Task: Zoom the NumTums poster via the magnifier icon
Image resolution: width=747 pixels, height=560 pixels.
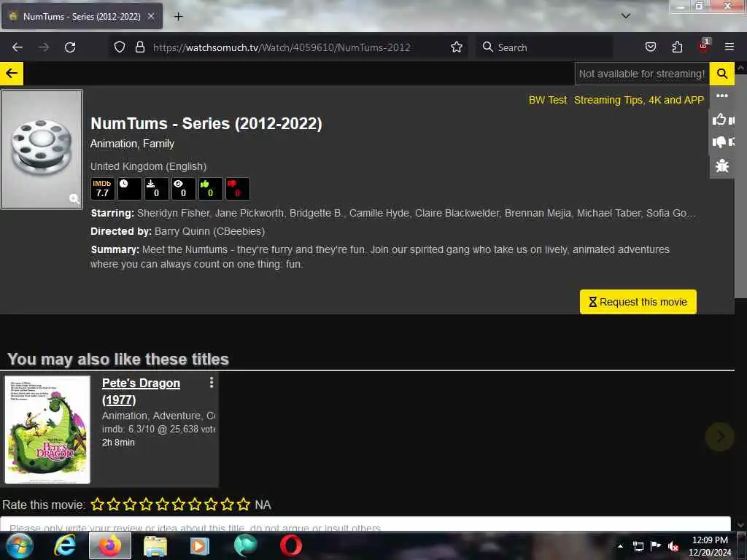Action: click(74, 198)
